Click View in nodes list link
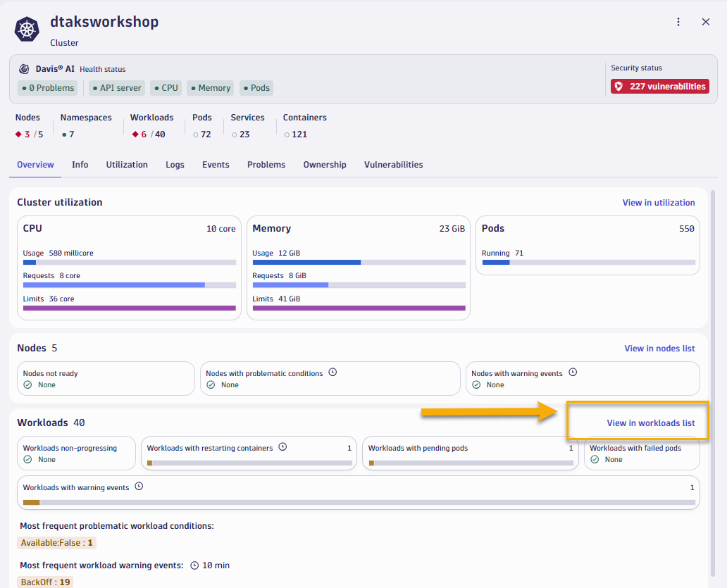Screen dimensions: 727x588 [x=659, y=349]
